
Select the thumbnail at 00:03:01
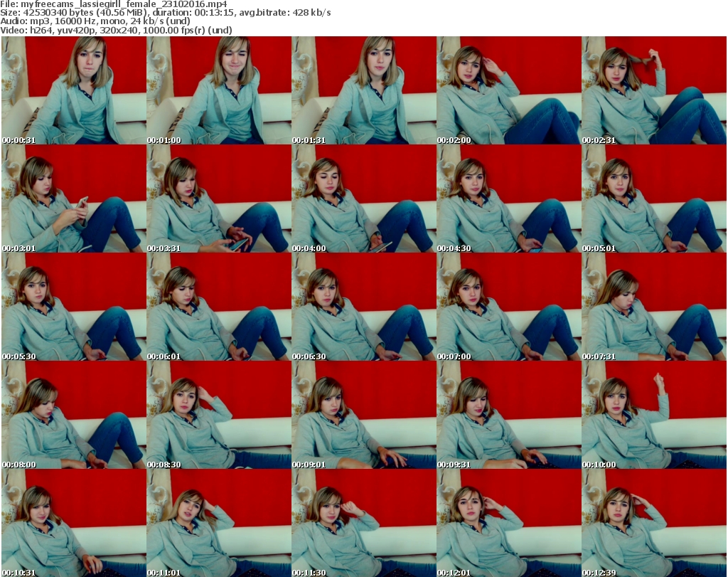73,198
